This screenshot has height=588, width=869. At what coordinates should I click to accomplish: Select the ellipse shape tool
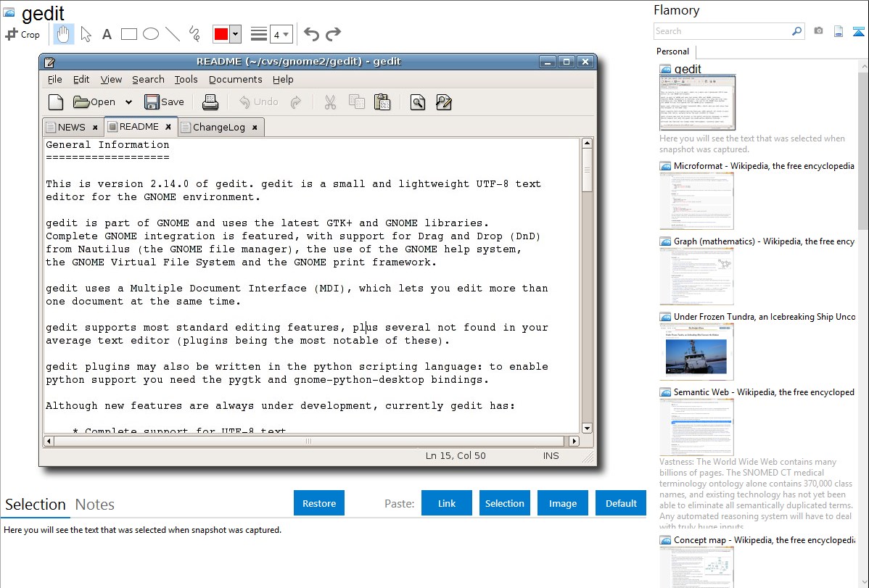(151, 34)
